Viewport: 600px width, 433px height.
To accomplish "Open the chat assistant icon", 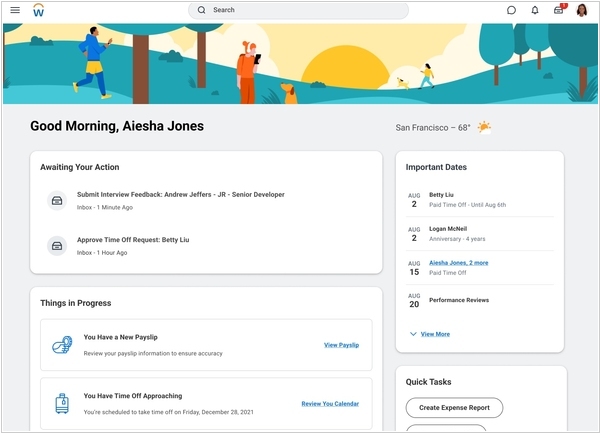I will pyautogui.click(x=511, y=10).
